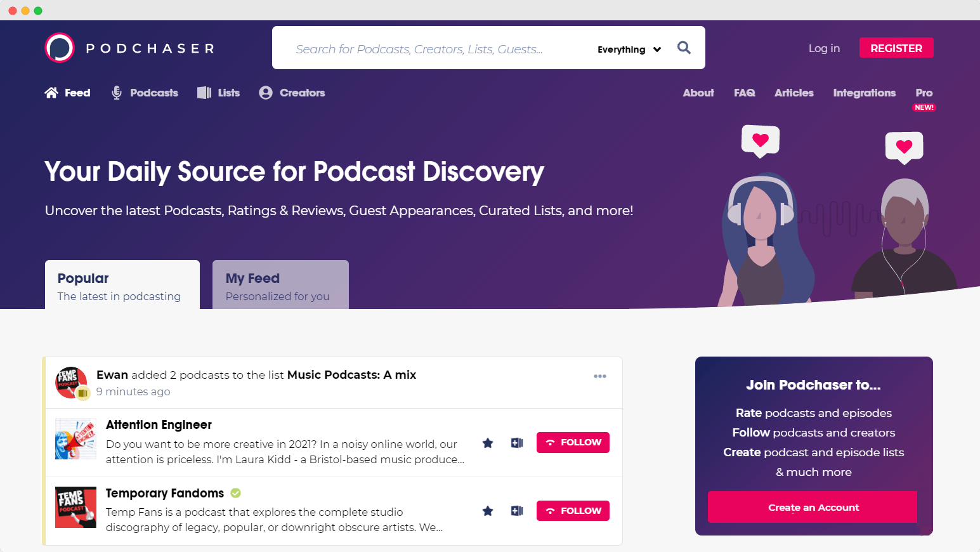Click the Creators person icon
Image resolution: width=980 pixels, height=552 pixels.
coord(266,93)
